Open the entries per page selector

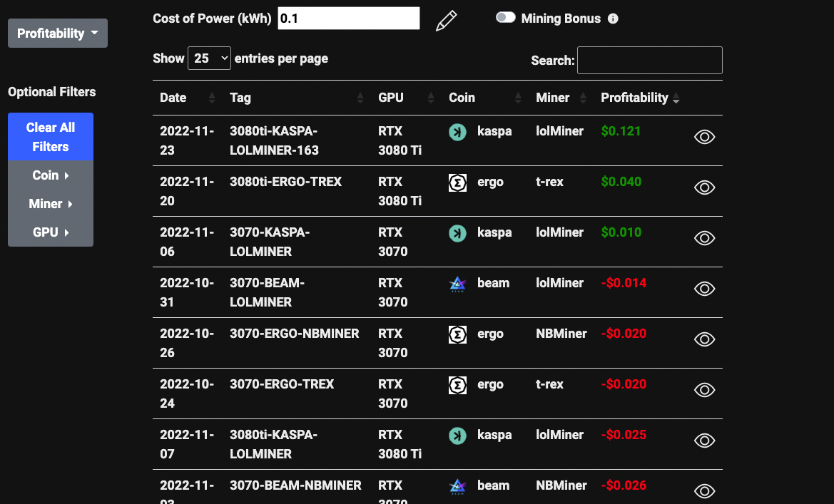(x=209, y=58)
